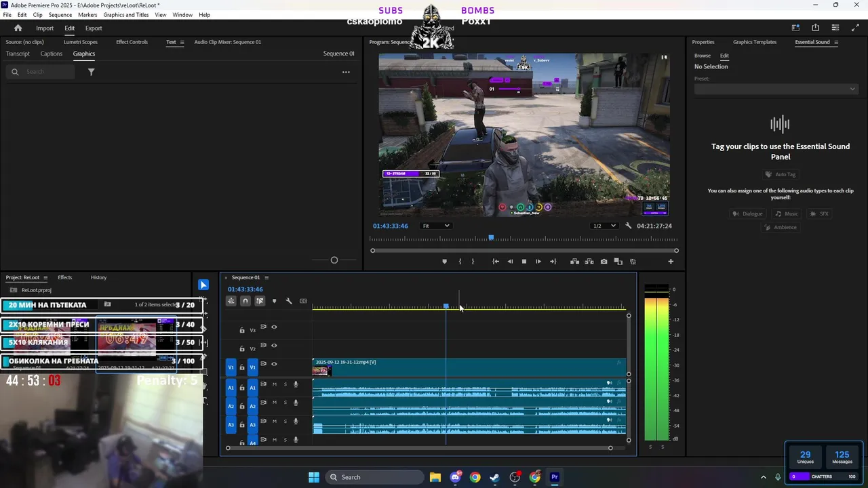Image resolution: width=868 pixels, height=488 pixels.
Task: Open the Essential Sound panel menu
Action: tap(836, 42)
